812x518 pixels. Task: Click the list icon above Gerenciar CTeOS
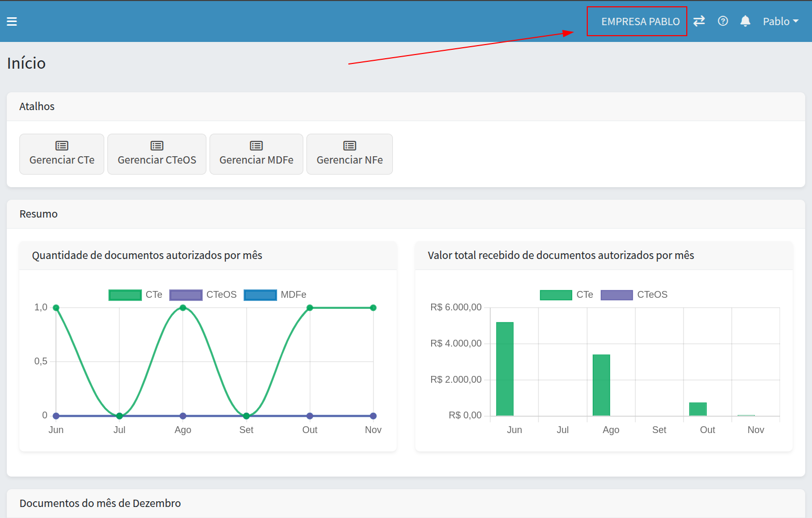157,146
